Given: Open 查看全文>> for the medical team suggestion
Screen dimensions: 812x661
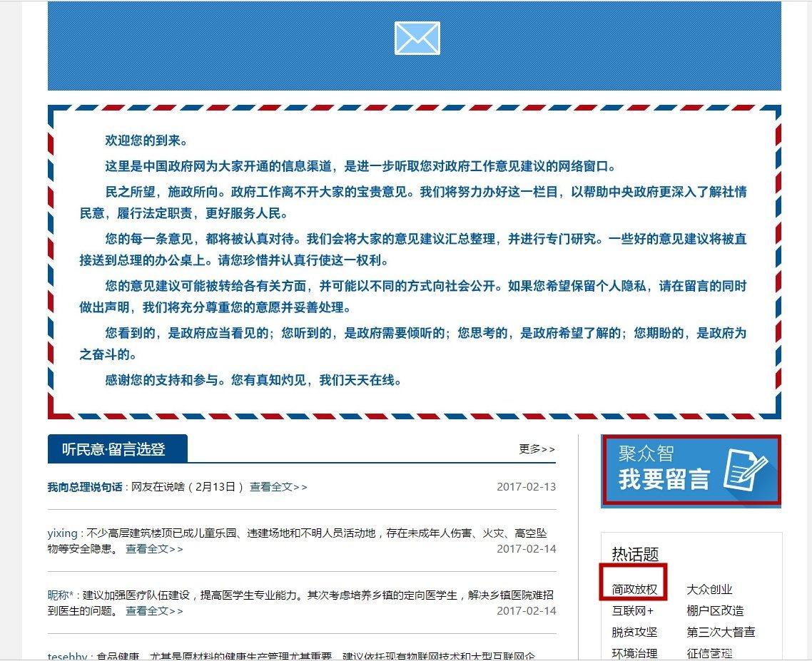Looking at the screenshot, I should 154,611.
